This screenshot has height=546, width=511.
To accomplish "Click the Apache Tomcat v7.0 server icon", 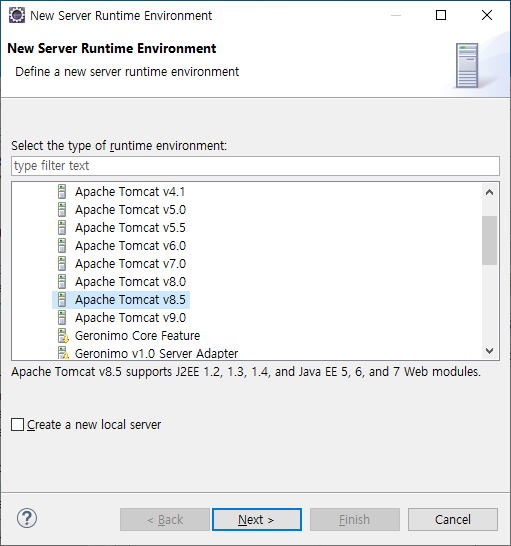I will (62, 264).
